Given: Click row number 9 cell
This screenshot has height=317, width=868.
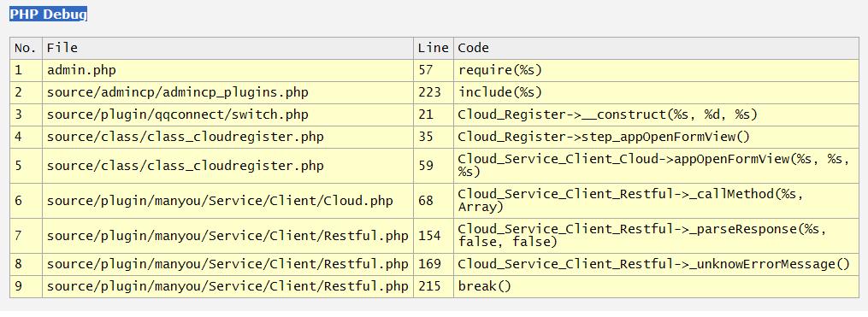Looking at the screenshot, I should (x=26, y=286).
